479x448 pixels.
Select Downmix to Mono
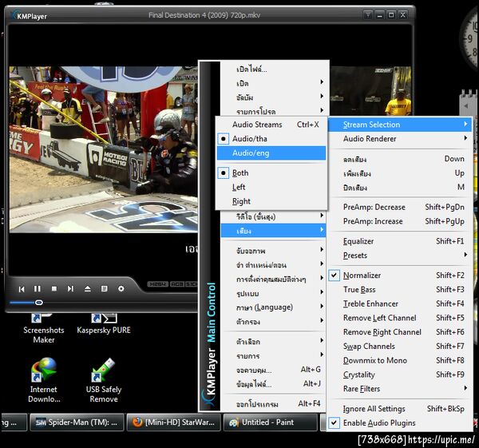pos(400,361)
